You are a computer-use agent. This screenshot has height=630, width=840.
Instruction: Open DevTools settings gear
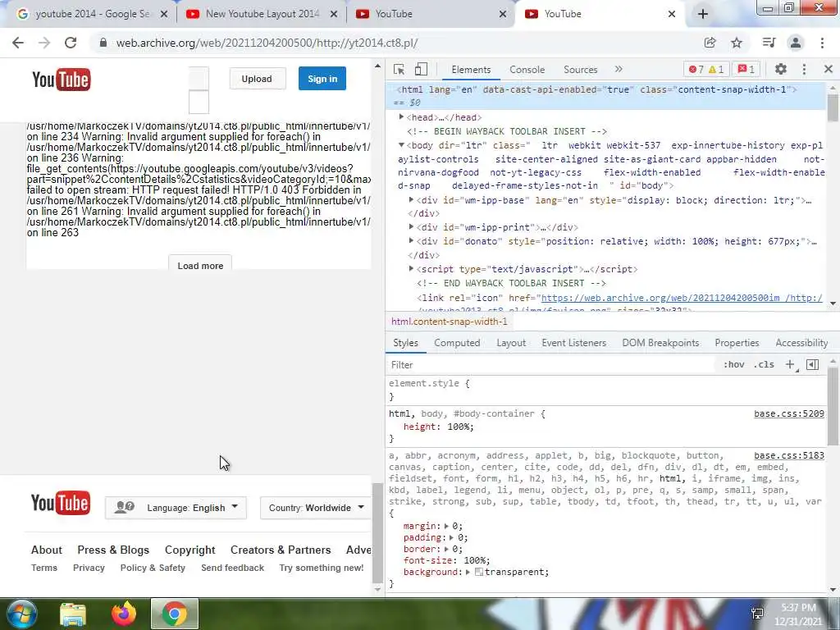pyautogui.click(x=781, y=69)
